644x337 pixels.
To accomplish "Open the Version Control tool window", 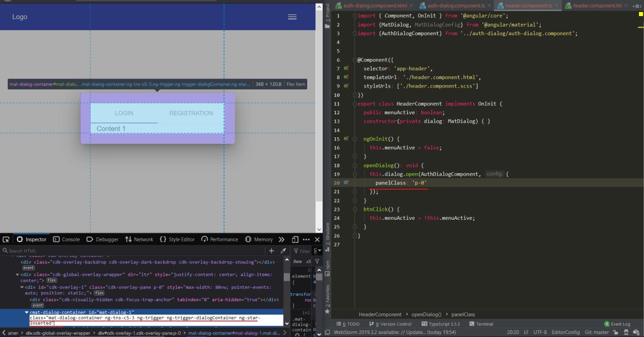I will pos(390,324).
